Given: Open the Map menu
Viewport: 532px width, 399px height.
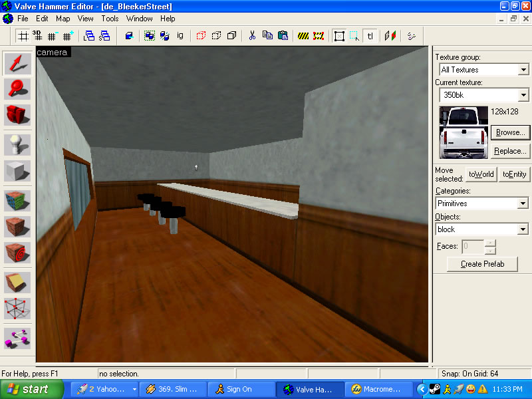Looking at the screenshot, I should pyautogui.click(x=63, y=19).
